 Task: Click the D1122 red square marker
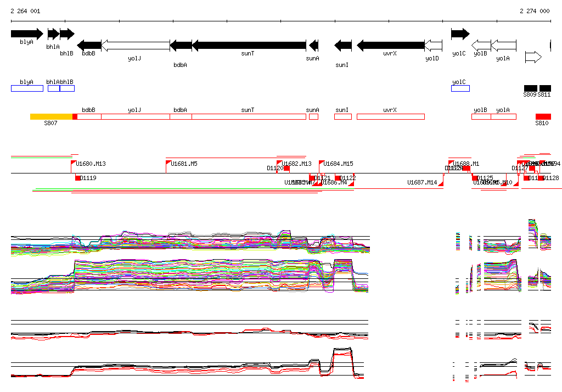338,178
